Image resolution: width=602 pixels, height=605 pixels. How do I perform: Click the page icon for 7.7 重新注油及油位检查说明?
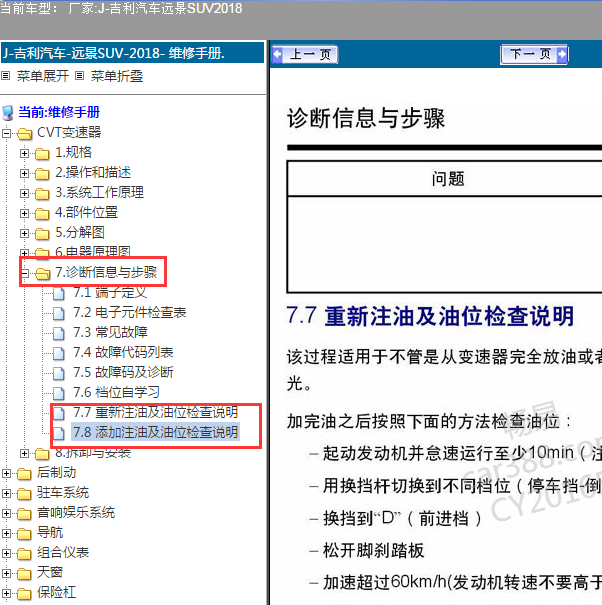[x=59, y=414]
